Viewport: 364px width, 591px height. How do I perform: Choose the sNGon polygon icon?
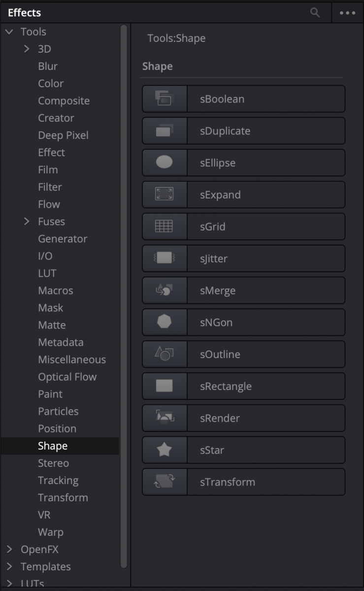pyautogui.click(x=164, y=323)
